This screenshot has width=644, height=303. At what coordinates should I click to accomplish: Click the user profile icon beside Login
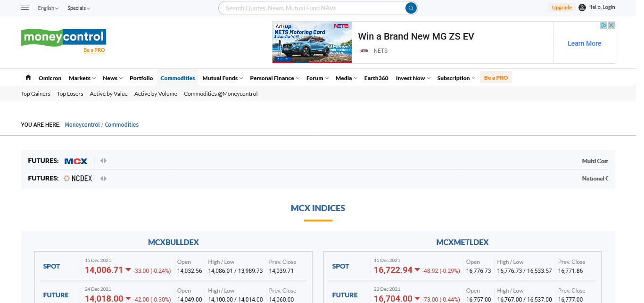point(582,8)
